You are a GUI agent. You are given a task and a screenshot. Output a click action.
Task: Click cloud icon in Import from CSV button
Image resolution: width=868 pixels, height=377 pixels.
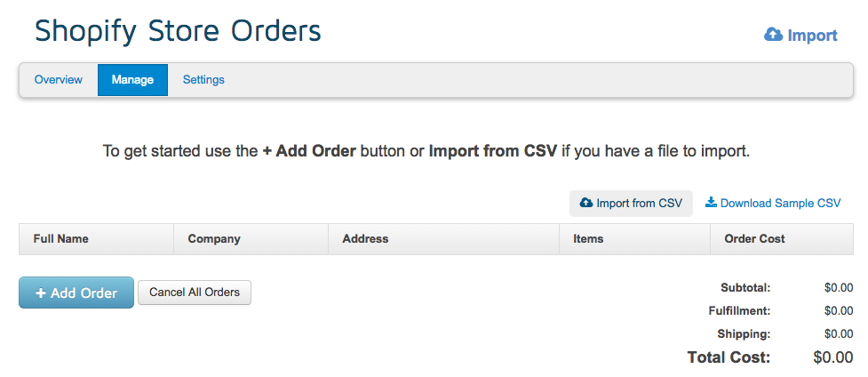(x=586, y=203)
